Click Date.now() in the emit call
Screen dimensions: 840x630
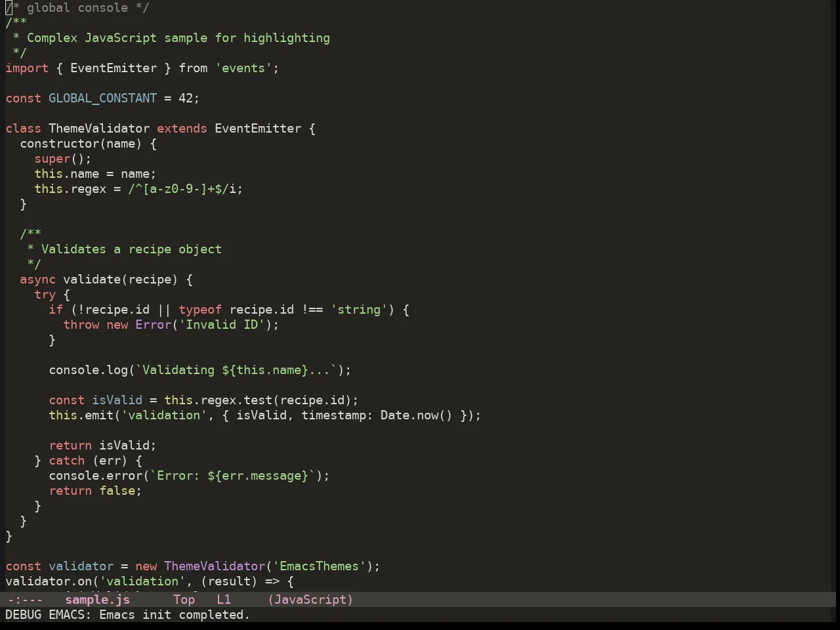[417, 415]
